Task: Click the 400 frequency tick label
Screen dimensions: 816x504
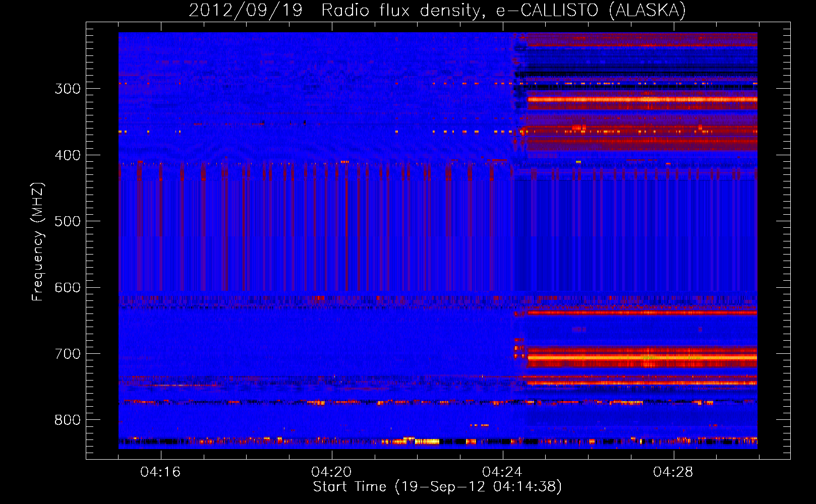Action: pos(68,155)
